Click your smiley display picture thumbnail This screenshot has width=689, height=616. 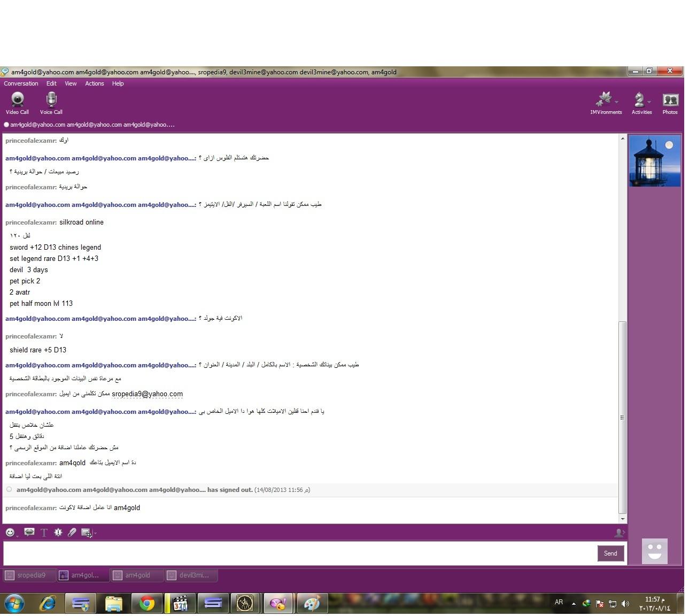click(655, 551)
